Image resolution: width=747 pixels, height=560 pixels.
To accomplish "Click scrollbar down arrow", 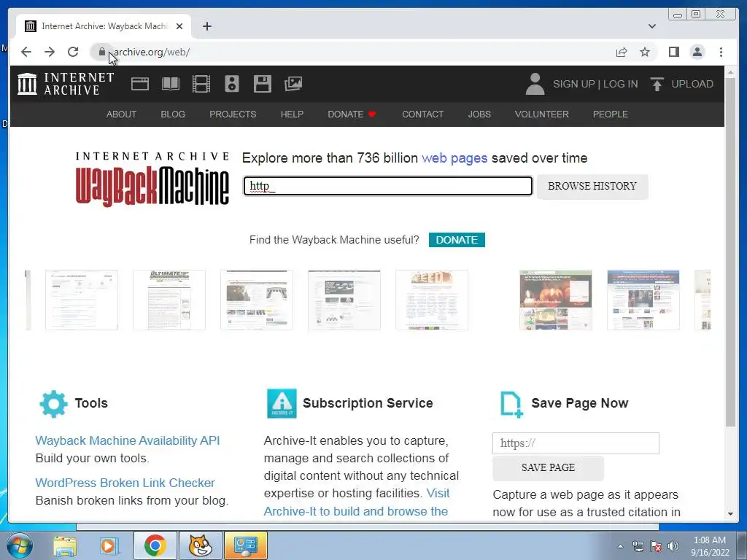I will click(730, 514).
